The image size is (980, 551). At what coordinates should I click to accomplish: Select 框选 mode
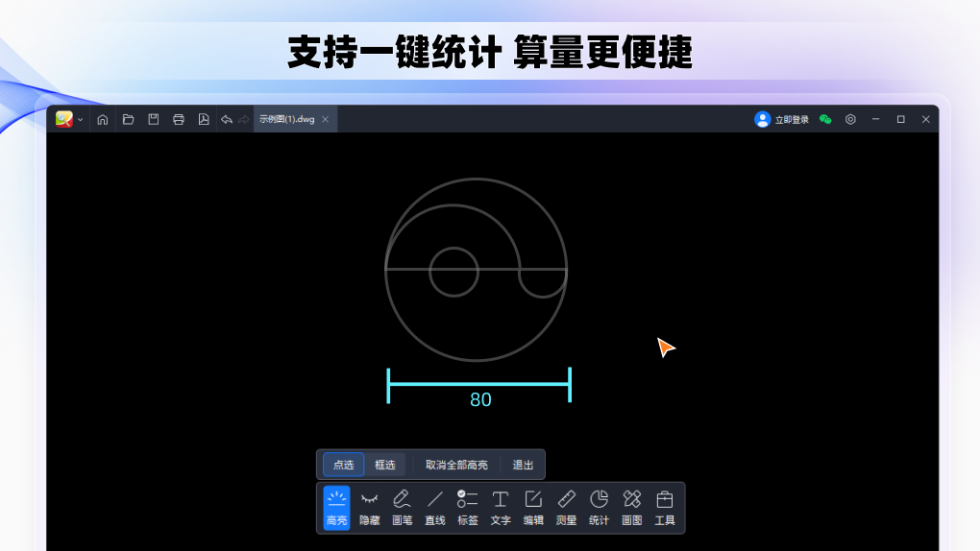[385, 465]
